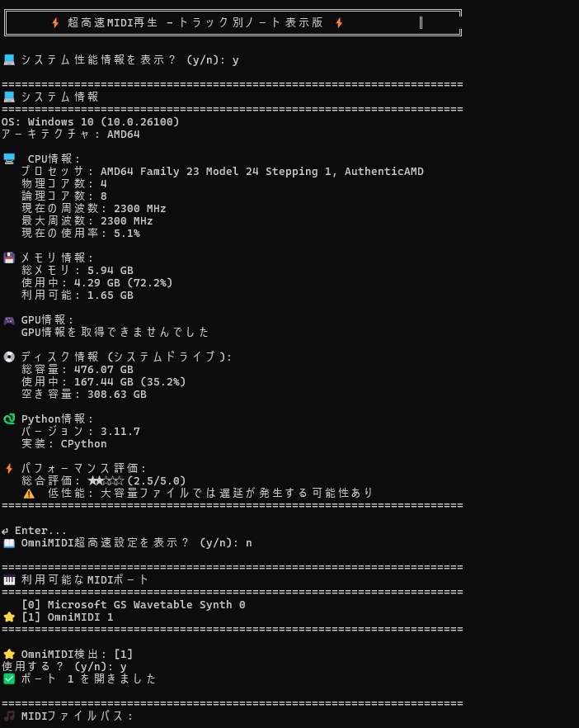Click the monitor icon next to CPU情報

point(9,158)
